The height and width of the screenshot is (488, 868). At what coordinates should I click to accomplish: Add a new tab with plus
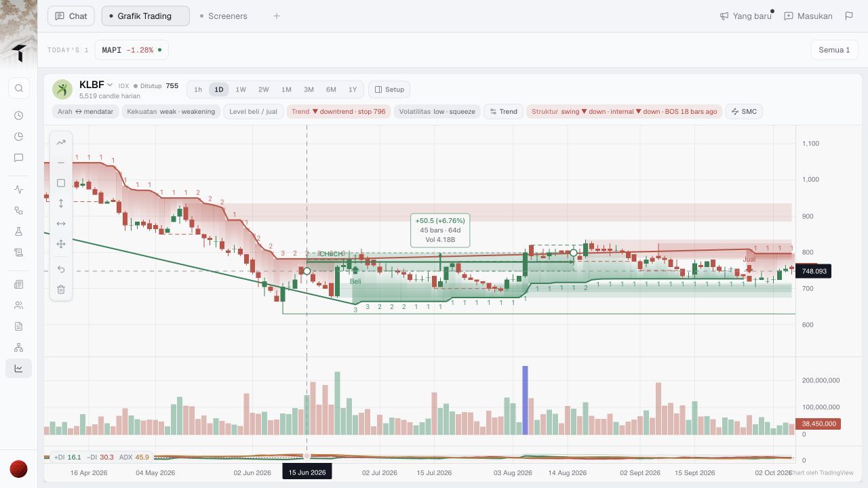pyautogui.click(x=277, y=16)
